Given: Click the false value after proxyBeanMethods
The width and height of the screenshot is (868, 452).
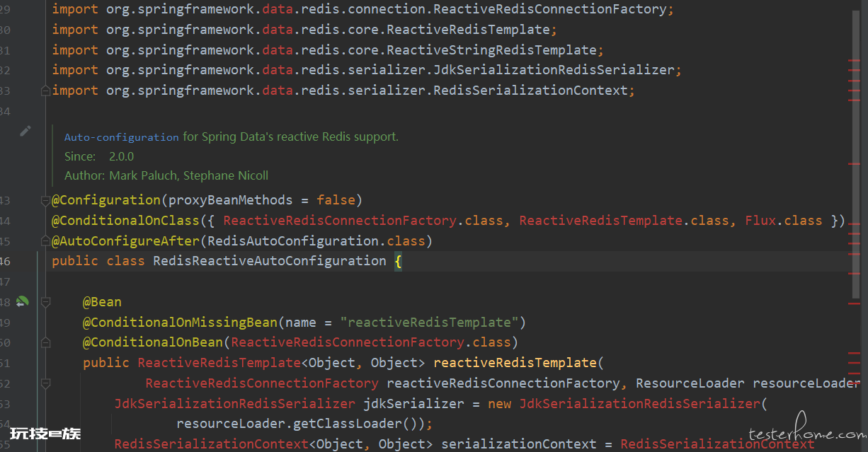Looking at the screenshot, I should [x=336, y=200].
